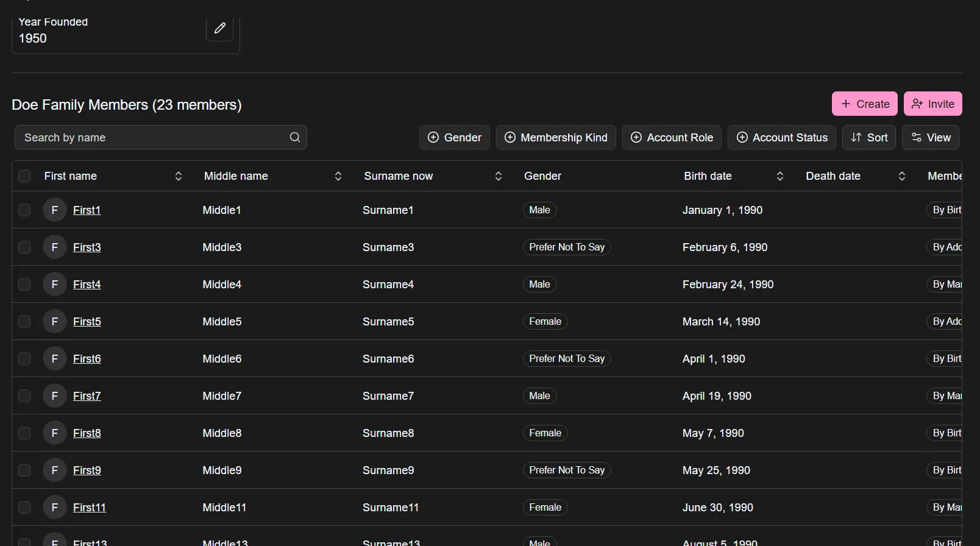Image resolution: width=980 pixels, height=546 pixels.
Task: Open the Sort menu
Action: (868, 137)
